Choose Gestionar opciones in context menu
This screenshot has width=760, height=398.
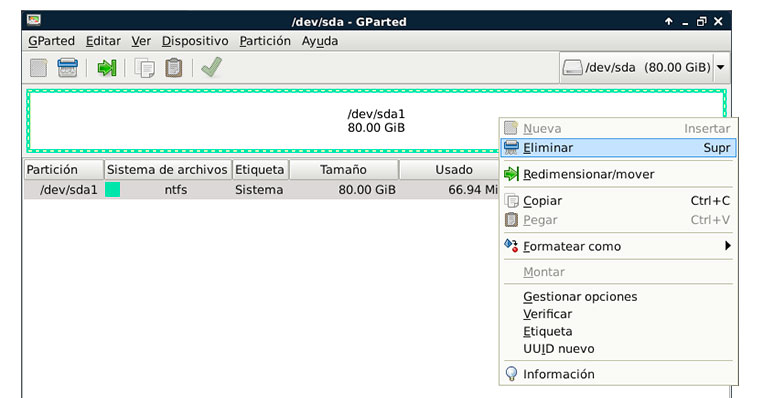coord(618,297)
